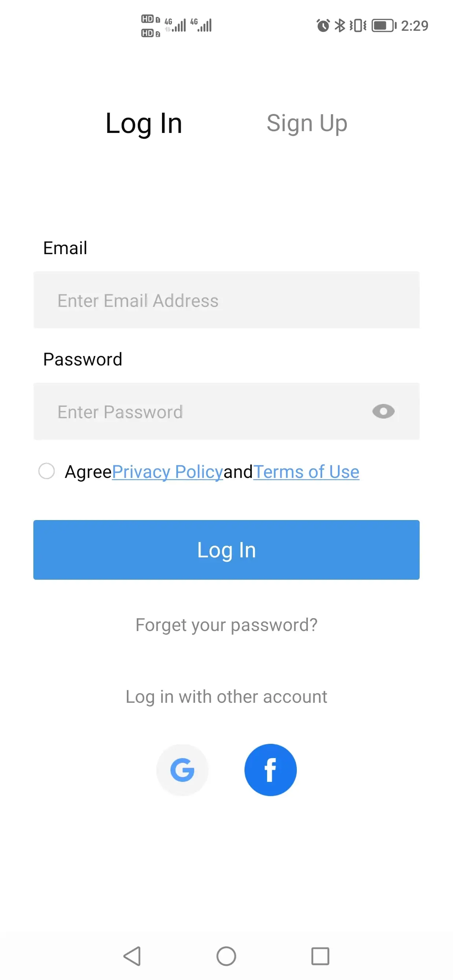Select the Log In tab heading
Image resolution: width=453 pixels, height=980 pixels.
point(144,124)
